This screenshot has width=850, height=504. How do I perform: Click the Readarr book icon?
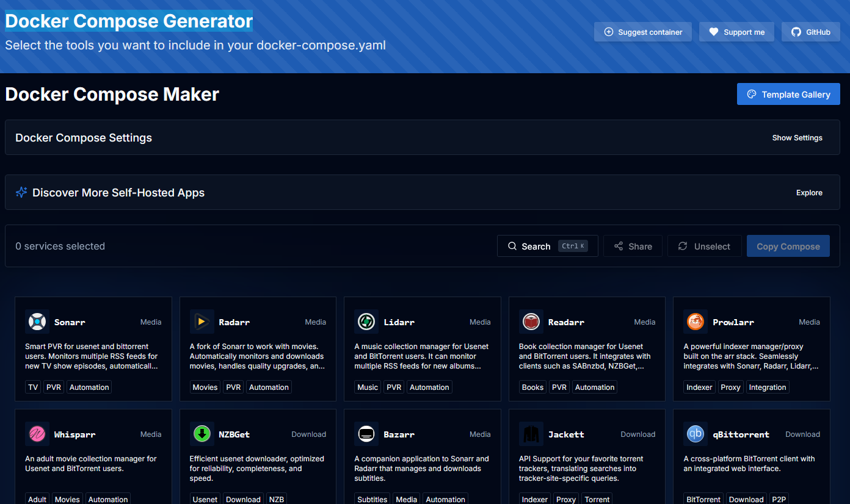tap(531, 322)
